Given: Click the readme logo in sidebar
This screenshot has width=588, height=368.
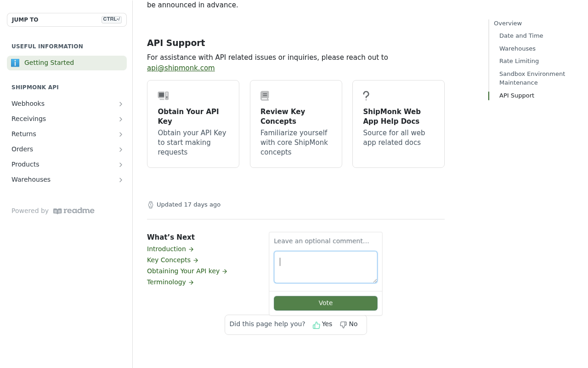Looking at the screenshot, I should (x=74, y=211).
